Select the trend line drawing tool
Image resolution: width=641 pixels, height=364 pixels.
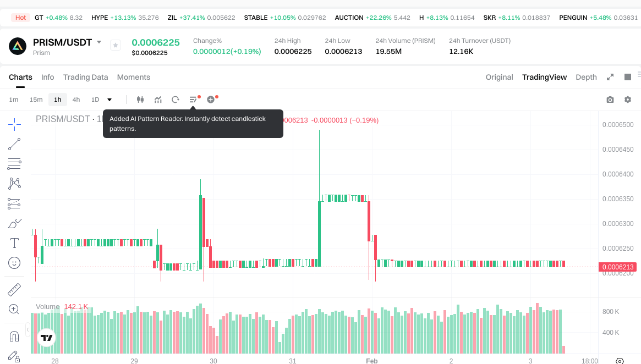(14, 144)
